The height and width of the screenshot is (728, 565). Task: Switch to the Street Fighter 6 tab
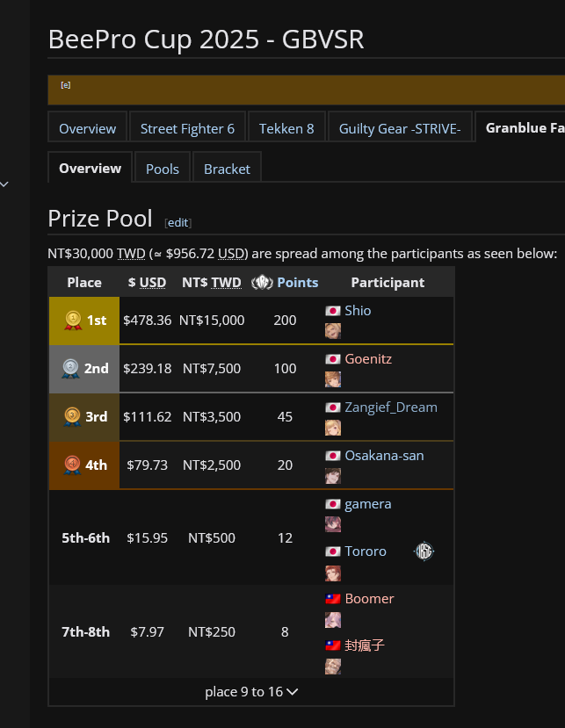pyautogui.click(x=187, y=128)
